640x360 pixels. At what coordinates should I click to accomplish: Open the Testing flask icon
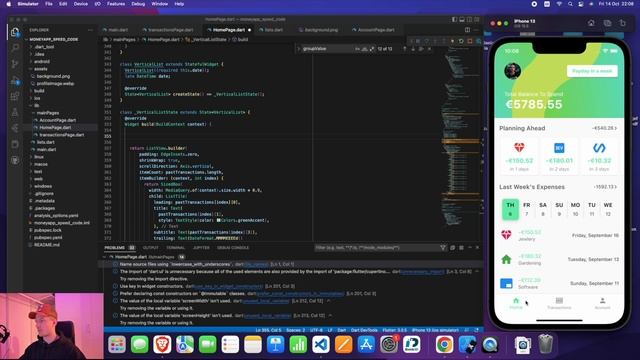click(15, 112)
